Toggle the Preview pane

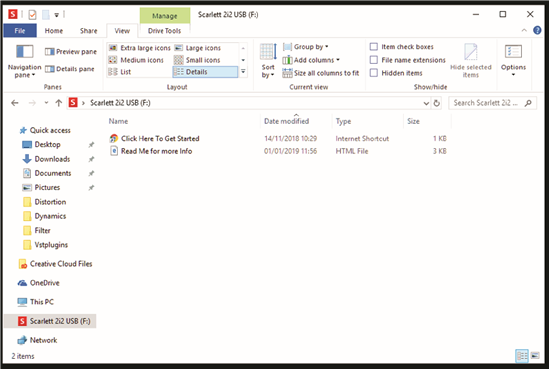click(x=71, y=51)
